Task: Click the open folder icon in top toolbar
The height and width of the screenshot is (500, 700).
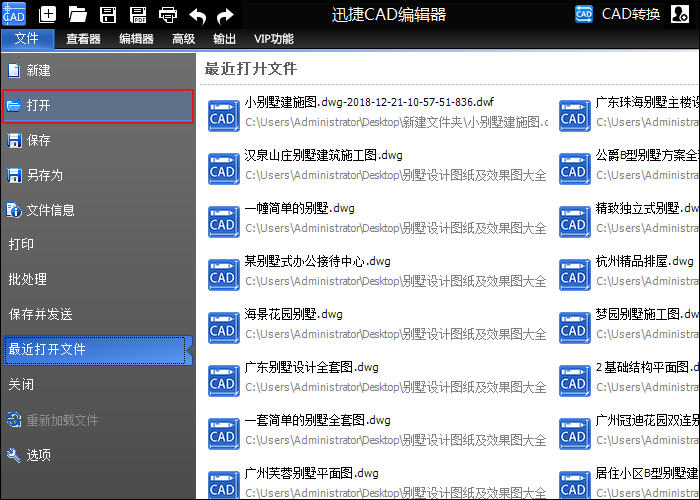Action: [77, 15]
